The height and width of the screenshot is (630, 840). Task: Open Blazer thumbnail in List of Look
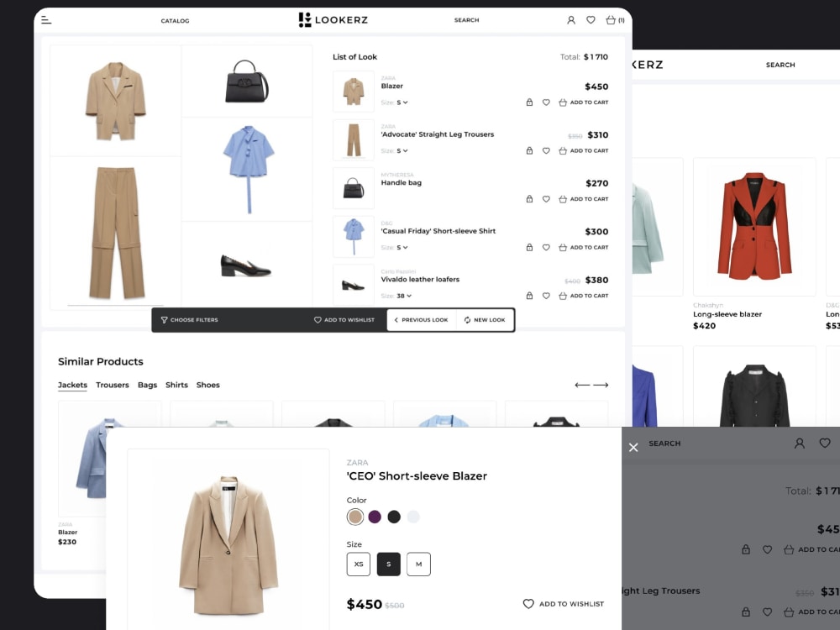tap(354, 92)
